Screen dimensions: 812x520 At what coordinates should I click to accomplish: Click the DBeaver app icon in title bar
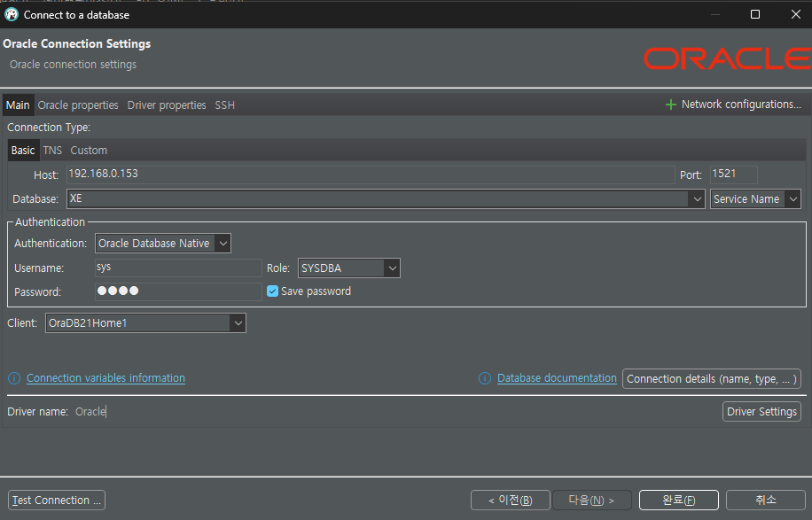pos(11,14)
